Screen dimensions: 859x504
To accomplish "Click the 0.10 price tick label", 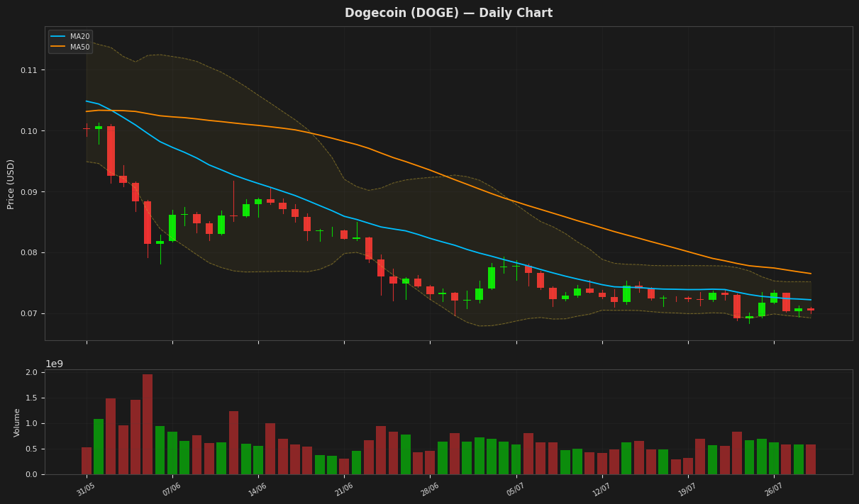I will tap(31, 131).
